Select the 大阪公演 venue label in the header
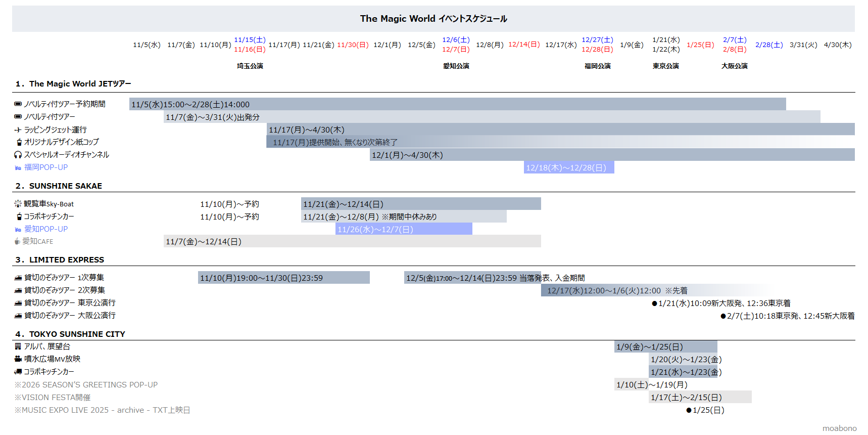The width and height of the screenshot is (868, 435). click(734, 66)
